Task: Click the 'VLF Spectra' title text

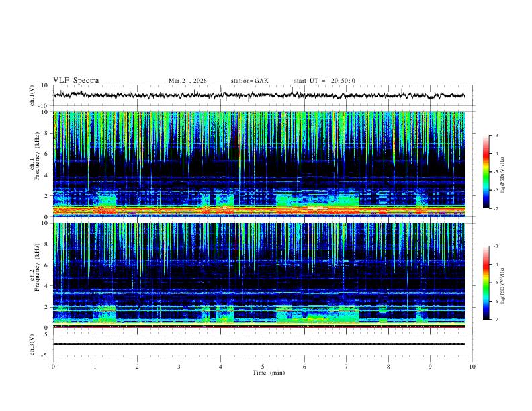Action: pos(76,81)
